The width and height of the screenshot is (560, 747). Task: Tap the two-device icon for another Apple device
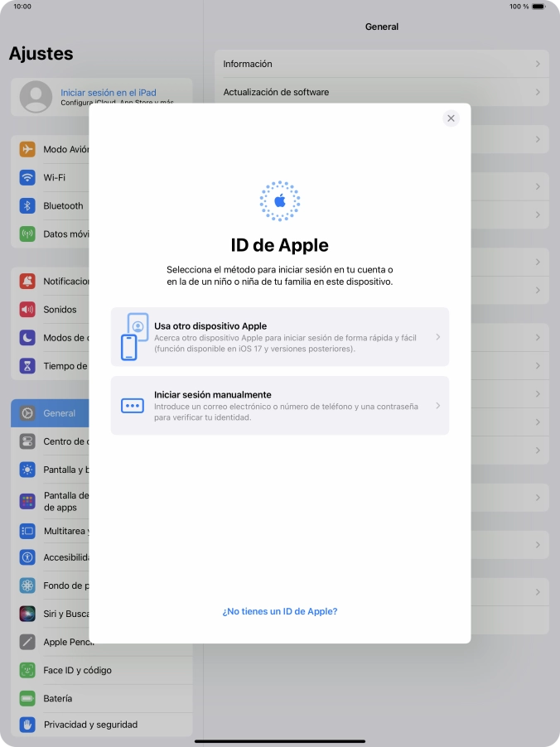[134, 337]
